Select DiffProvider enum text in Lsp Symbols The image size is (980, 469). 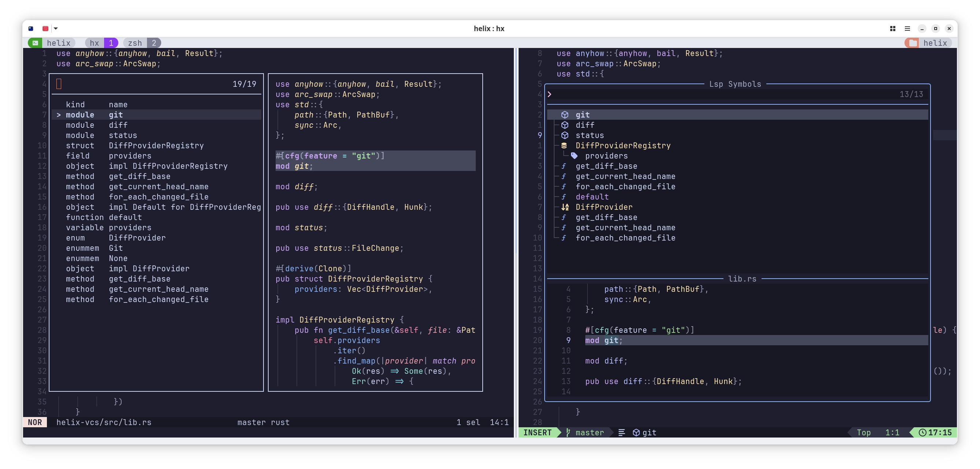pyautogui.click(x=604, y=207)
